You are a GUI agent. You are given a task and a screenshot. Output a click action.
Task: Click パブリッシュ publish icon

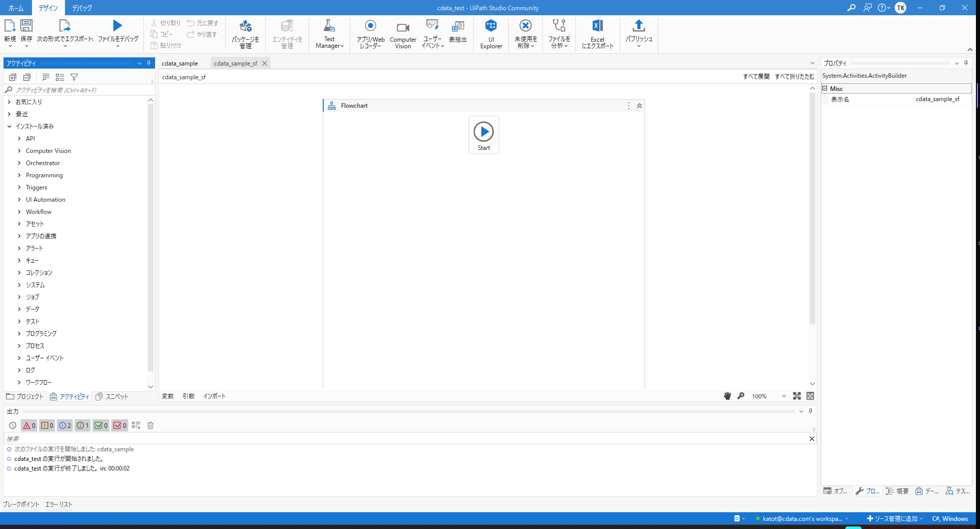(639, 25)
